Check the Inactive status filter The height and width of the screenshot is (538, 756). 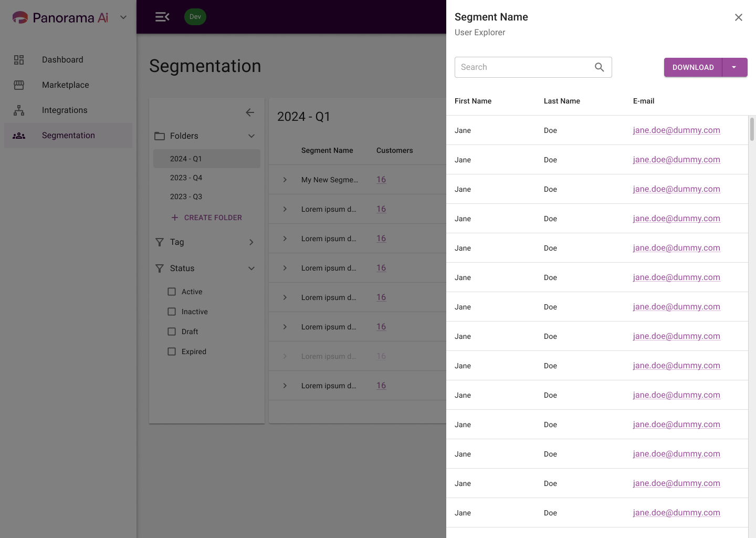click(172, 312)
